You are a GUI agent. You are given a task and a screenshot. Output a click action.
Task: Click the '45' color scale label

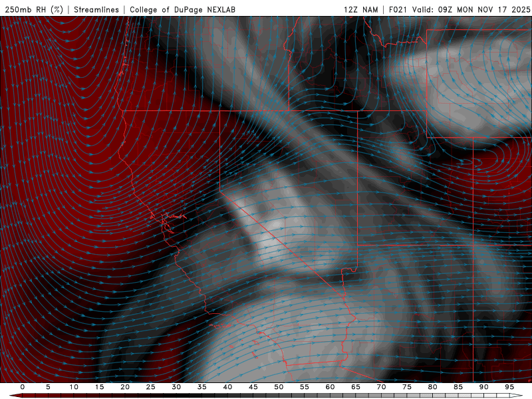tap(253, 387)
